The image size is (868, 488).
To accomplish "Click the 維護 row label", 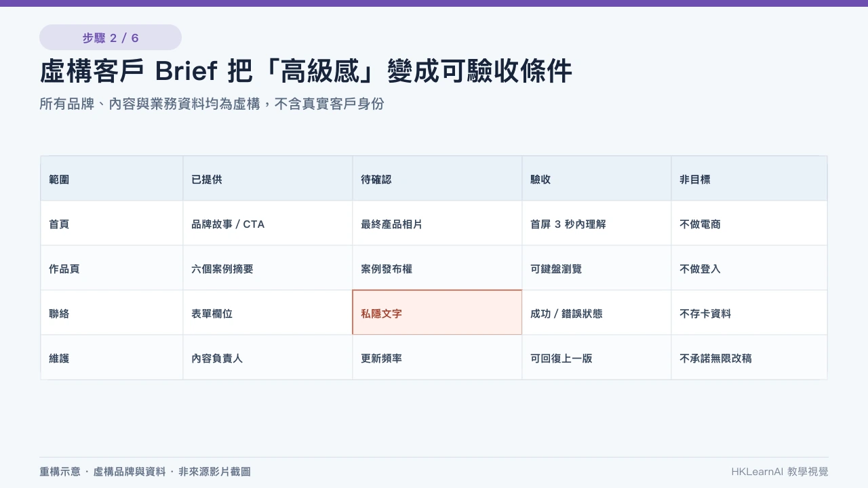I will [x=112, y=358].
